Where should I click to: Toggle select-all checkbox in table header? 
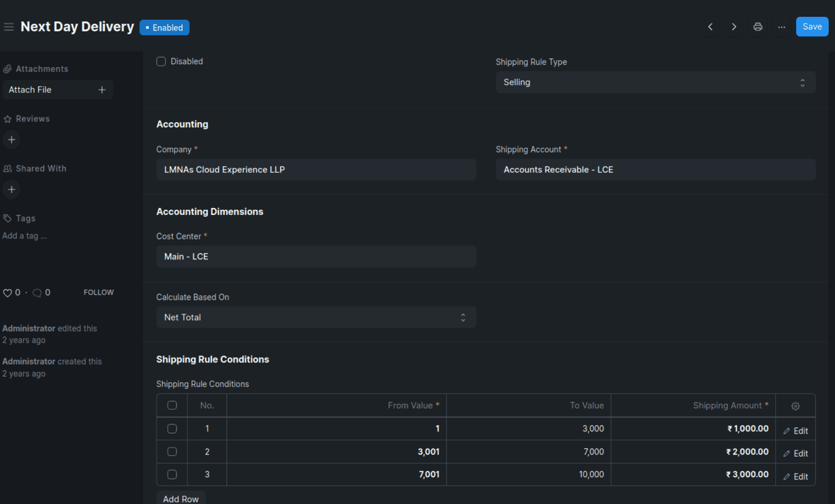coord(172,405)
